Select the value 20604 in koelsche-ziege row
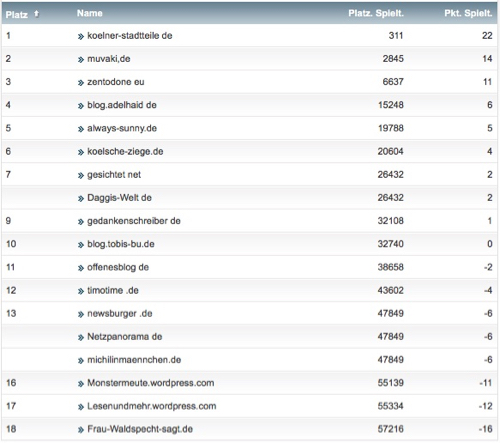500x443 pixels. 391,152
